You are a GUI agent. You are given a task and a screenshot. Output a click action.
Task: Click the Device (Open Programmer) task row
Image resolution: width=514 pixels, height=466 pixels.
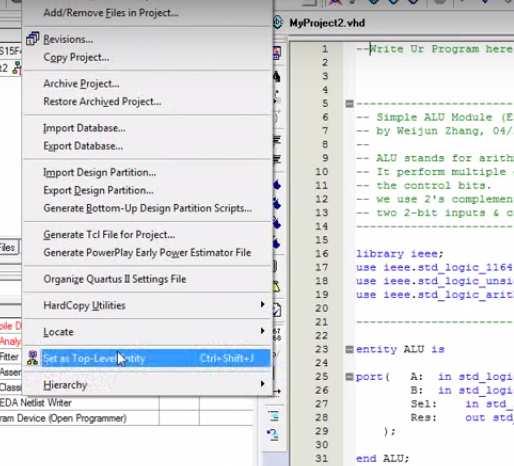point(128,418)
